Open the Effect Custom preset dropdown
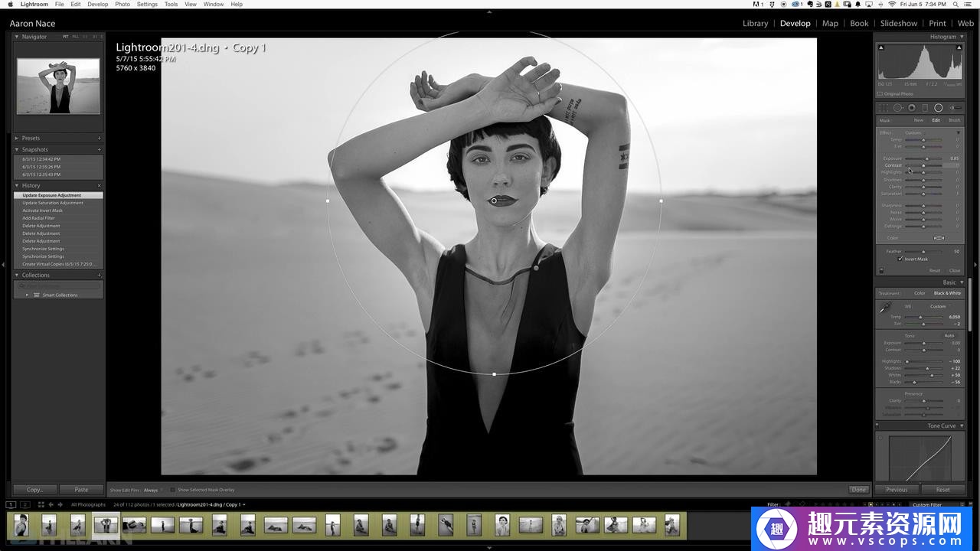This screenshot has height=551, width=980. 914,133
